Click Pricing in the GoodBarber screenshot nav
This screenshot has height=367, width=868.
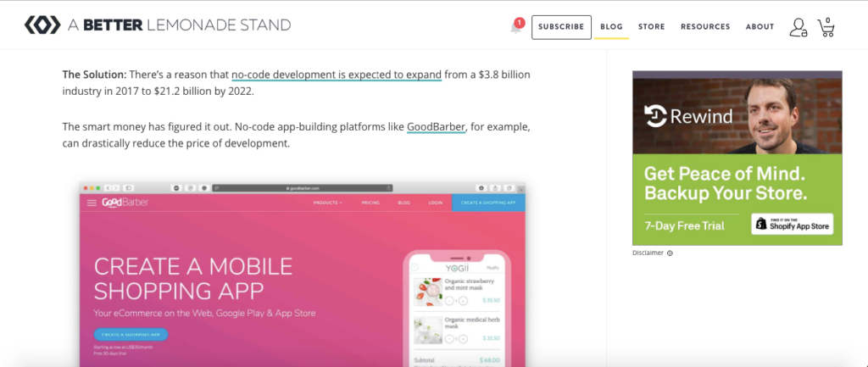point(370,203)
